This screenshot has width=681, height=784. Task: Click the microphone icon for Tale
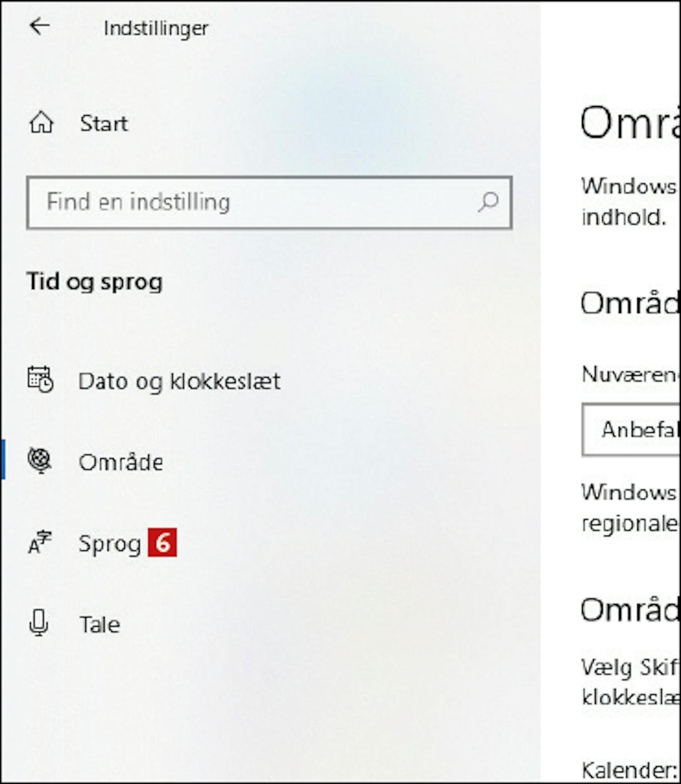pos(39,622)
